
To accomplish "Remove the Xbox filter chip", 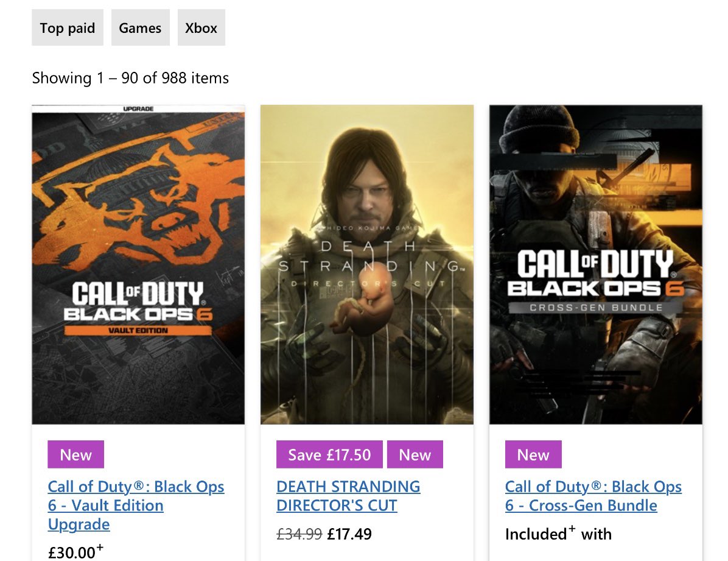I will (201, 27).
